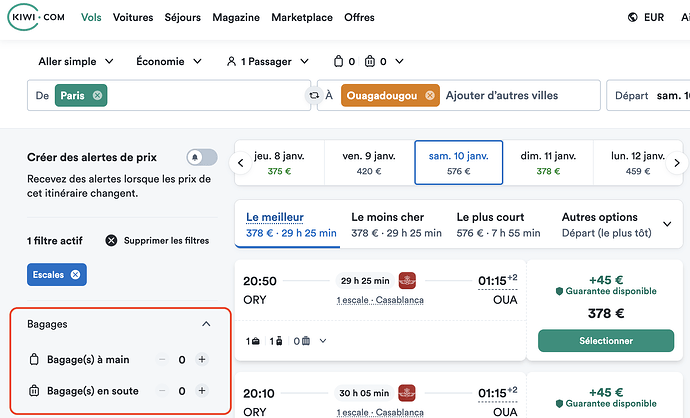Go to the Voitures section
690x418 pixels.
pos(133,17)
